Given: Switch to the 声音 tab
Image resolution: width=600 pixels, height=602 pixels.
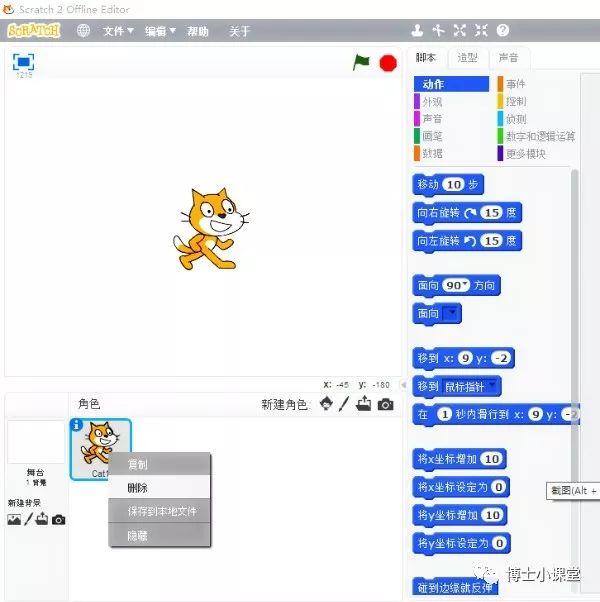Looking at the screenshot, I should click(509, 58).
